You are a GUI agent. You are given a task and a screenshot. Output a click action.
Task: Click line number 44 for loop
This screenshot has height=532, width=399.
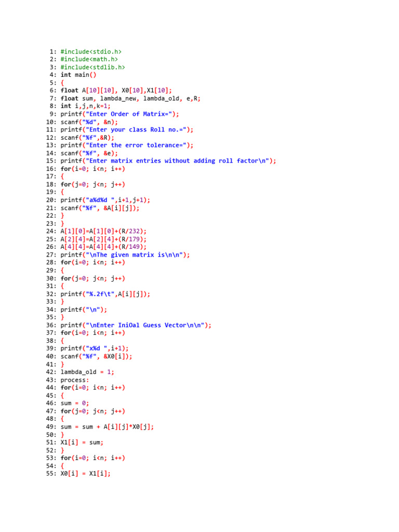[x=92, y=388]
